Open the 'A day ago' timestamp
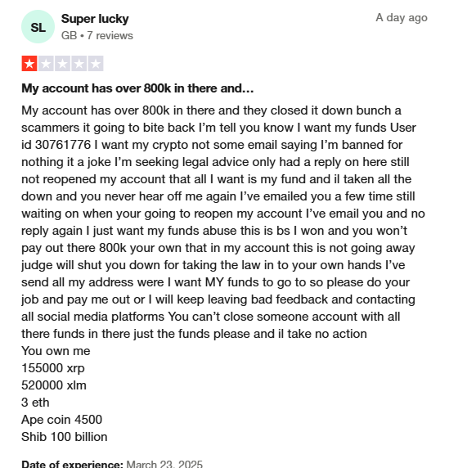 402,18
